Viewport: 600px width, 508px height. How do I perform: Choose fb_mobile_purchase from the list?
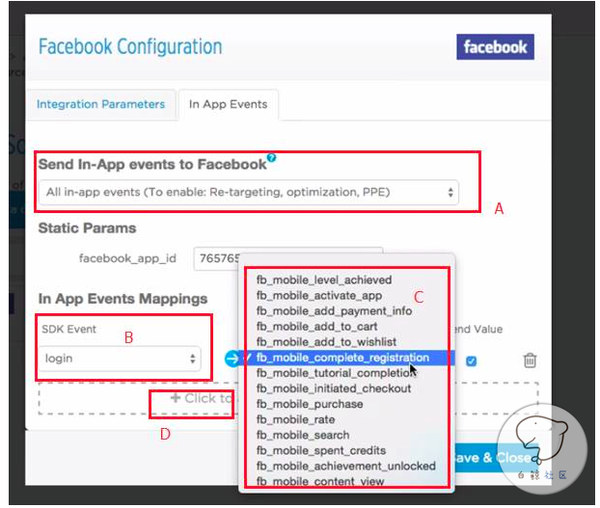click(310, 404)
